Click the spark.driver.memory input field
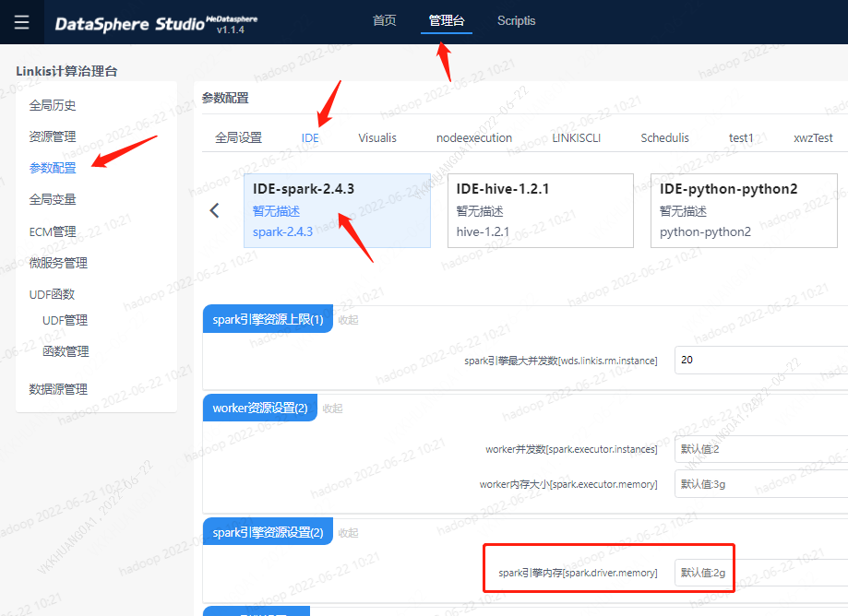 [x=760, y=573]
